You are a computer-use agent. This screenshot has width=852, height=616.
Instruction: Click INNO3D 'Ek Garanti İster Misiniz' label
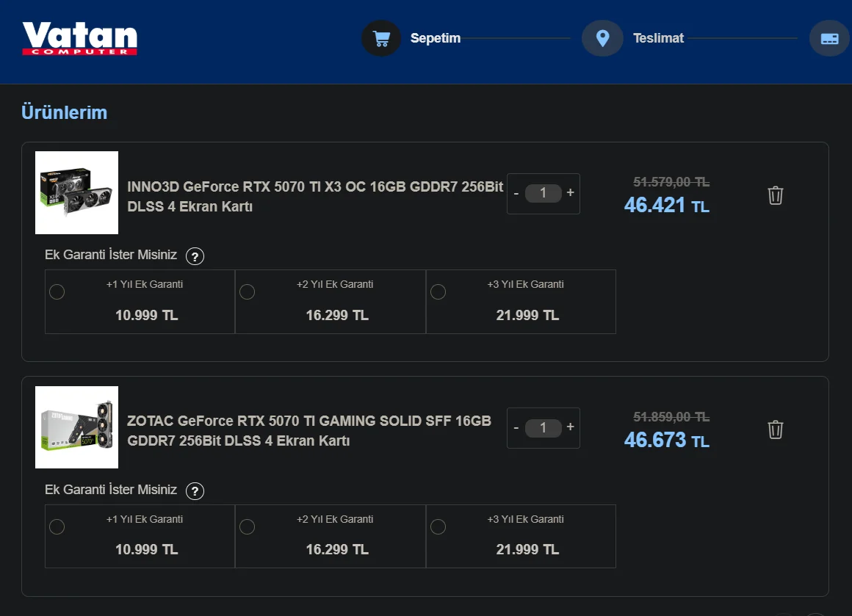tap(111, 255)
